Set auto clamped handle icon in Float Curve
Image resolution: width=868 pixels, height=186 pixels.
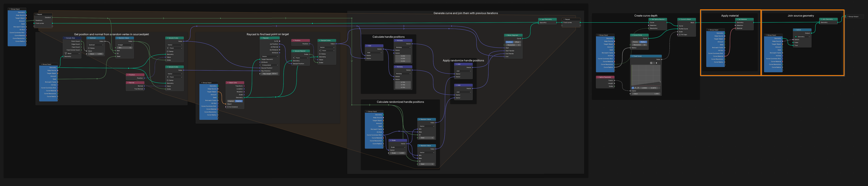(x=638, y=88)
